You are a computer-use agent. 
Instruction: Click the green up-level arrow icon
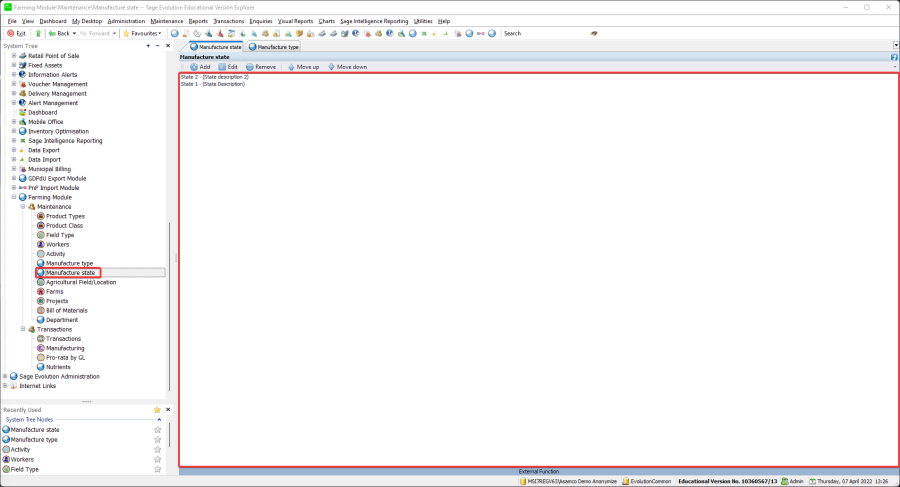pyautogui.click(x=38, y=33)
